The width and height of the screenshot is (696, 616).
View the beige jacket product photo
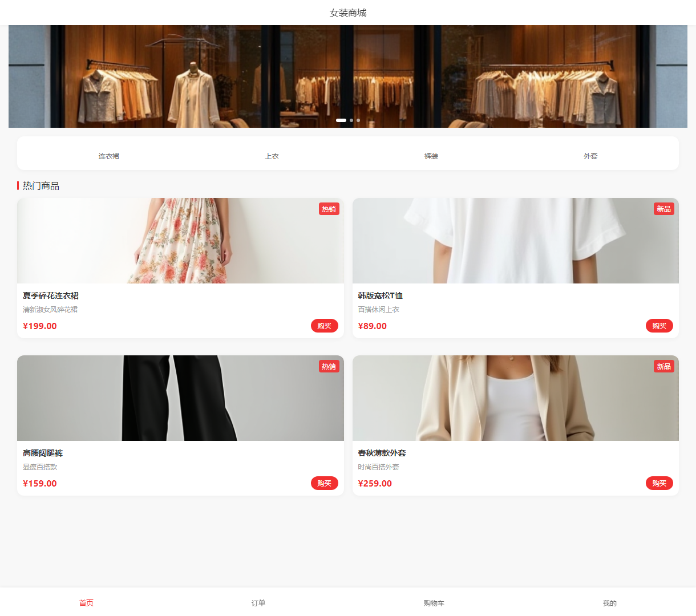click(x=515, y=398)
